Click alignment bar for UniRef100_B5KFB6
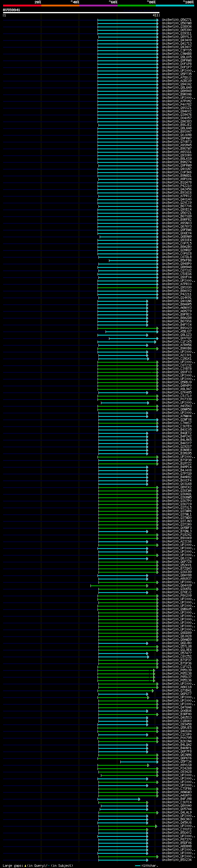 133,260
